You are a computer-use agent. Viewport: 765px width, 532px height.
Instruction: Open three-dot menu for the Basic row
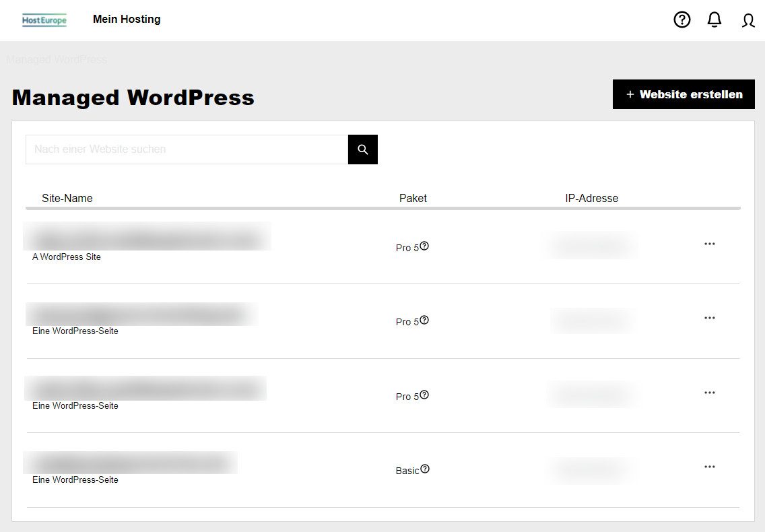click(710, 467)
